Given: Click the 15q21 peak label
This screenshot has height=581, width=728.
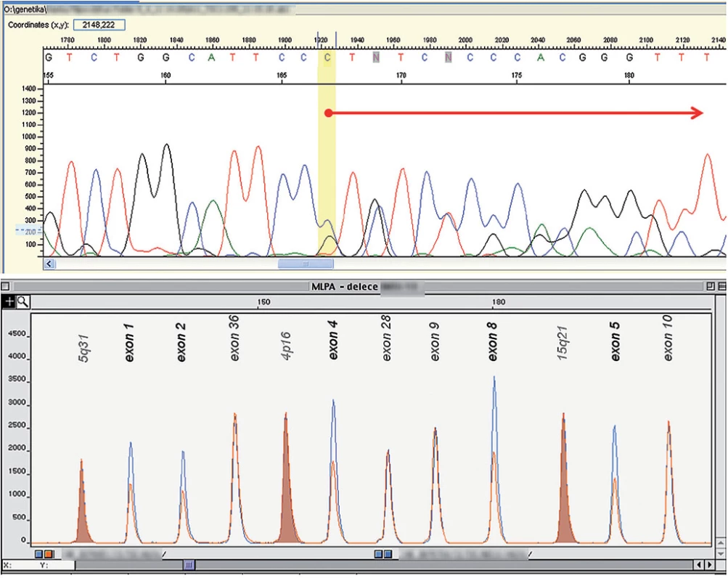Looking at the screenshot, I should (x=563, y=344).
